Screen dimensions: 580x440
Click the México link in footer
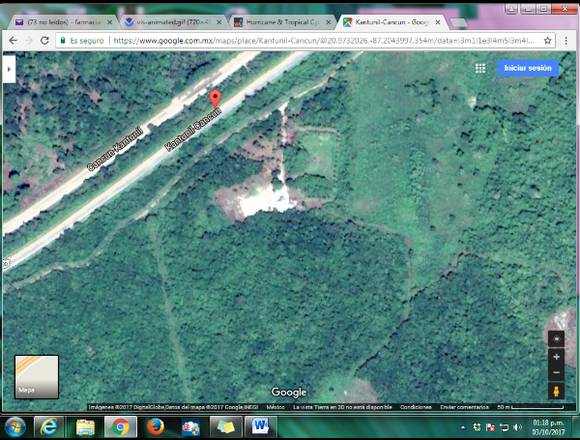276,407
